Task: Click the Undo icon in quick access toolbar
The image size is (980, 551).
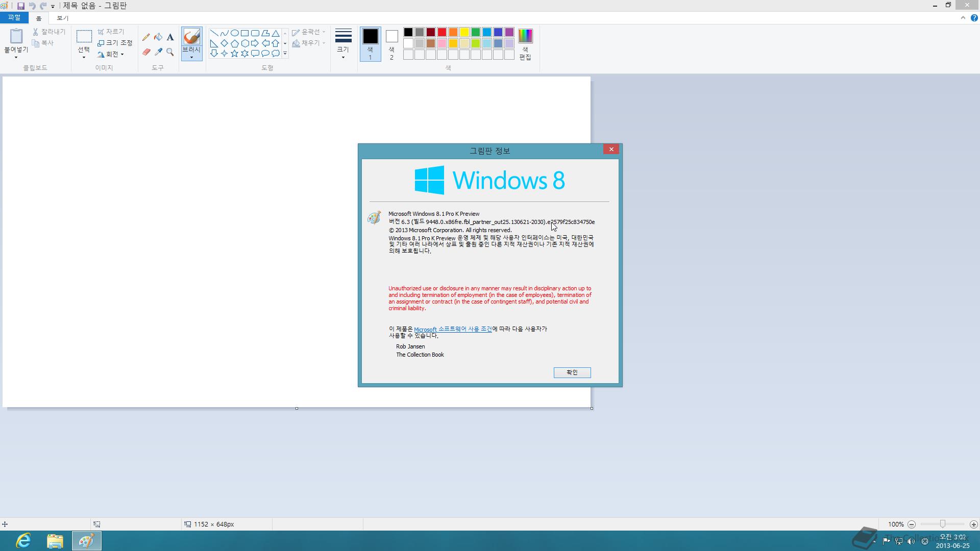Action: (32, 6)
